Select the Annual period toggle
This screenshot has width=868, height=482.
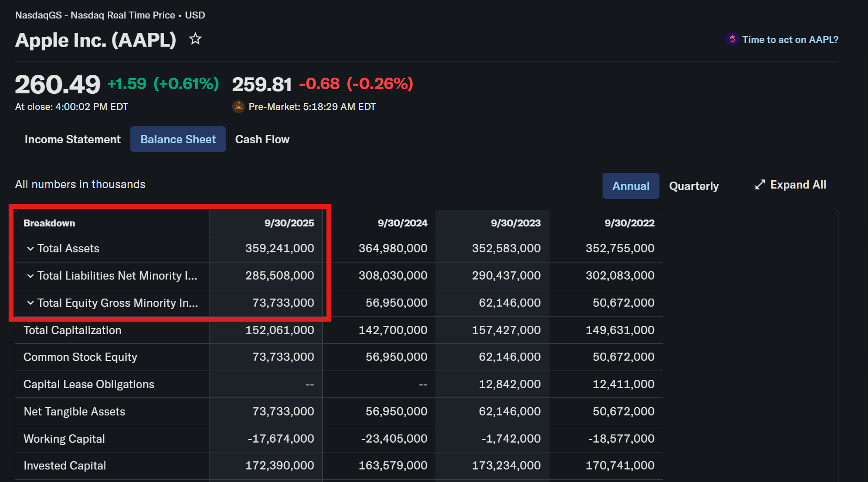point(630,186)
